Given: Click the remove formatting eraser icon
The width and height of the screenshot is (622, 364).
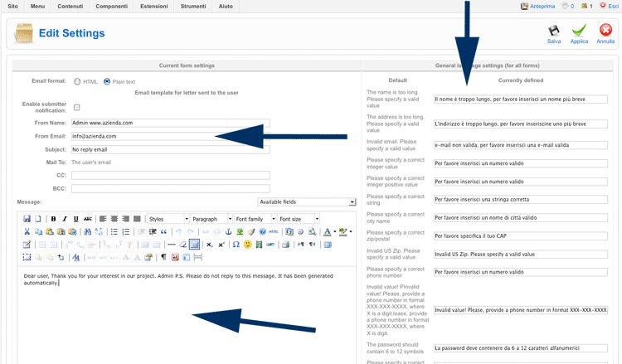Looking at the screenshot, I should click(x=183, y=245).
